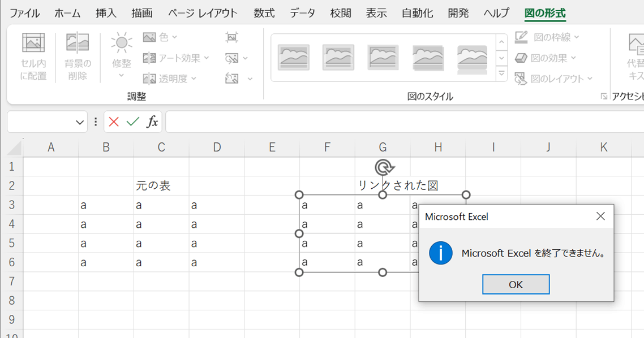Switch to the 数式 tab

tap(264, 13)
